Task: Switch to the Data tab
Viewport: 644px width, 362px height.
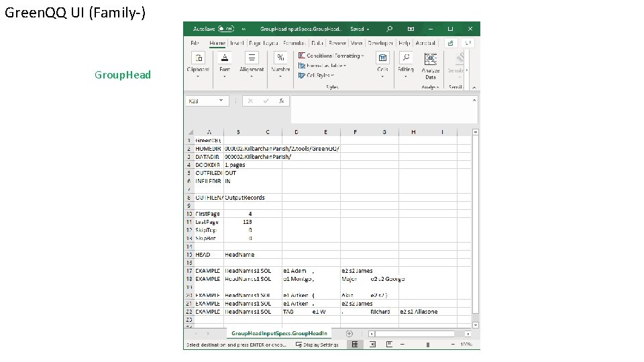Action: 317,43
